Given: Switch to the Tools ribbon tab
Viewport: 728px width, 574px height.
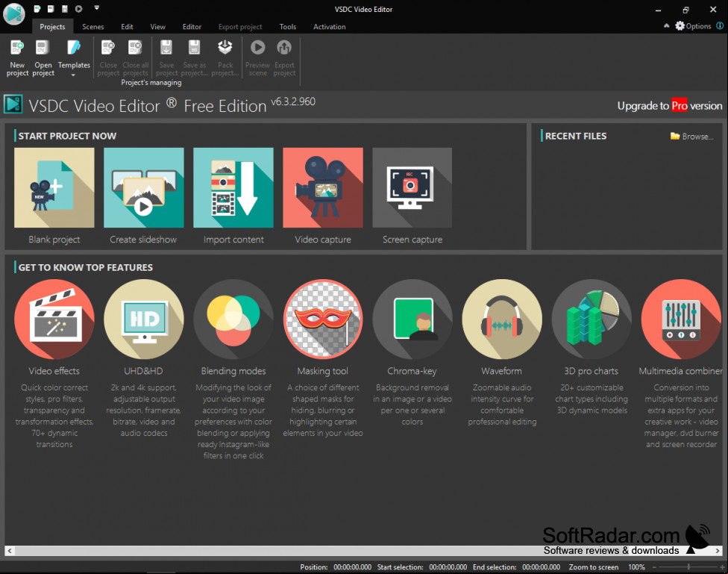Looking at the screenshot, I should [288, 27].
